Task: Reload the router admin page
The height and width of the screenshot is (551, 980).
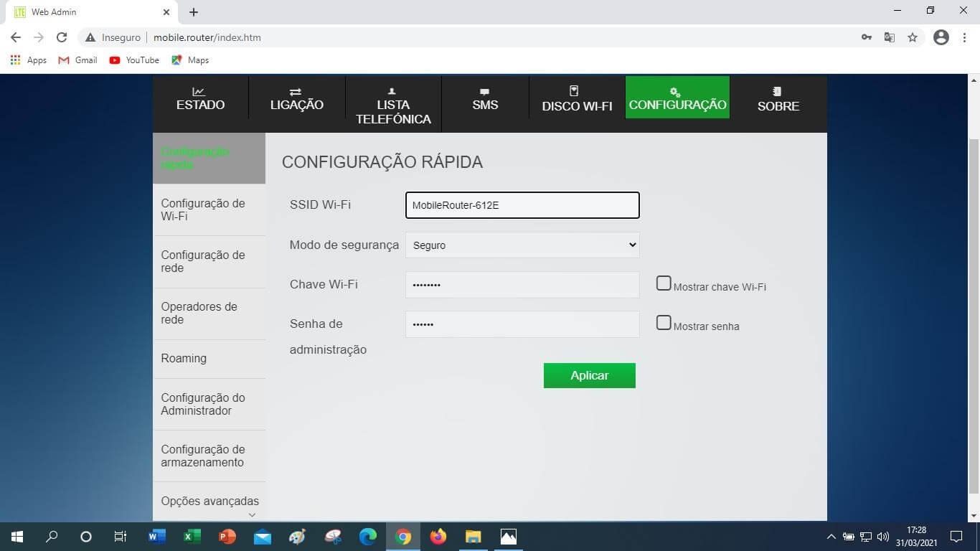Action: (62, 37)
